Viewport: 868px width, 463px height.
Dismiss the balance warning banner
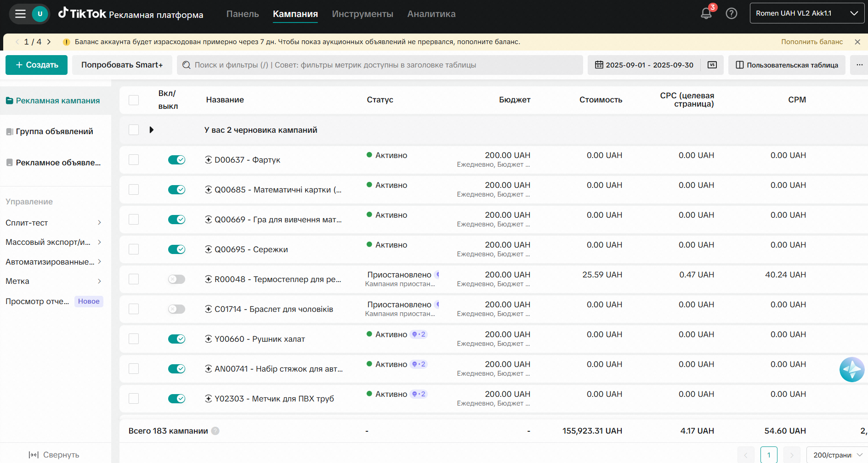pyautogui.click(x=857, y=42)
